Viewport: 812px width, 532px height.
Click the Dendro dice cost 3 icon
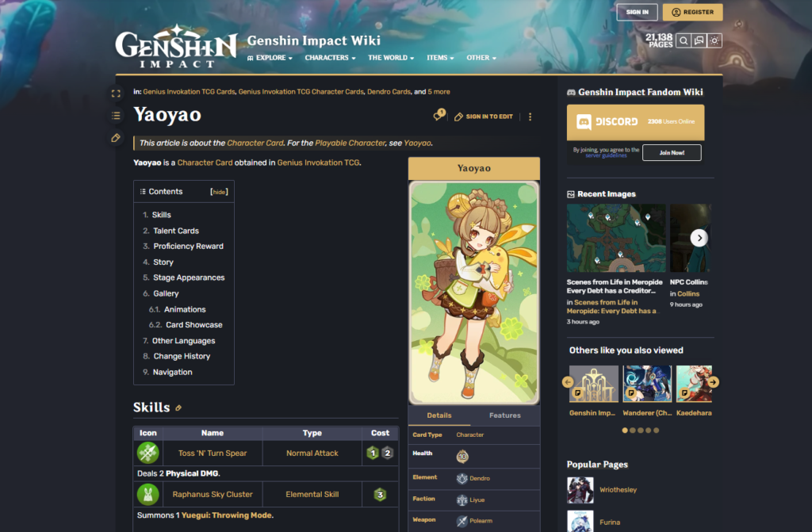click(380, 495)
